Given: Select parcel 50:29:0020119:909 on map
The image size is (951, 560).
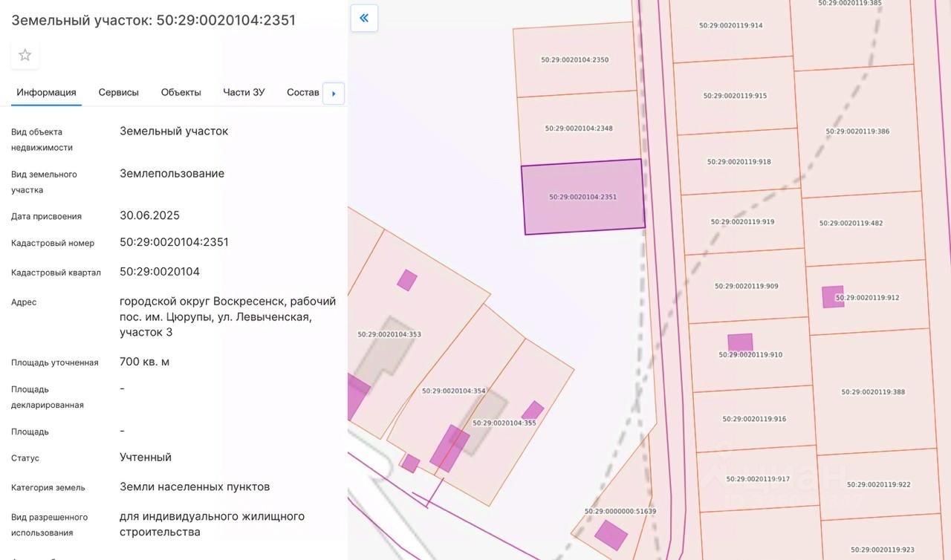Looking at the screenshot, I should [x=747, y=286].
